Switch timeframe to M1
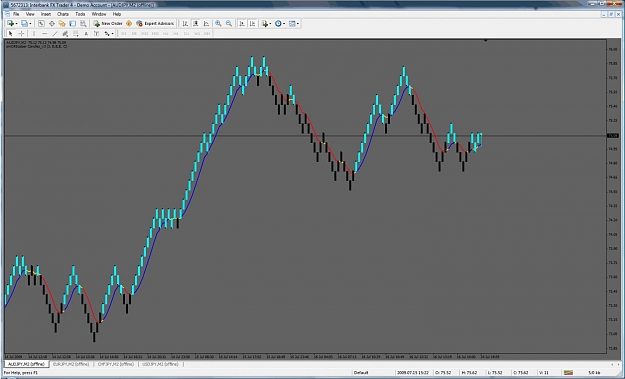Screen dimensions: 625x379 [x=123, y=33]
